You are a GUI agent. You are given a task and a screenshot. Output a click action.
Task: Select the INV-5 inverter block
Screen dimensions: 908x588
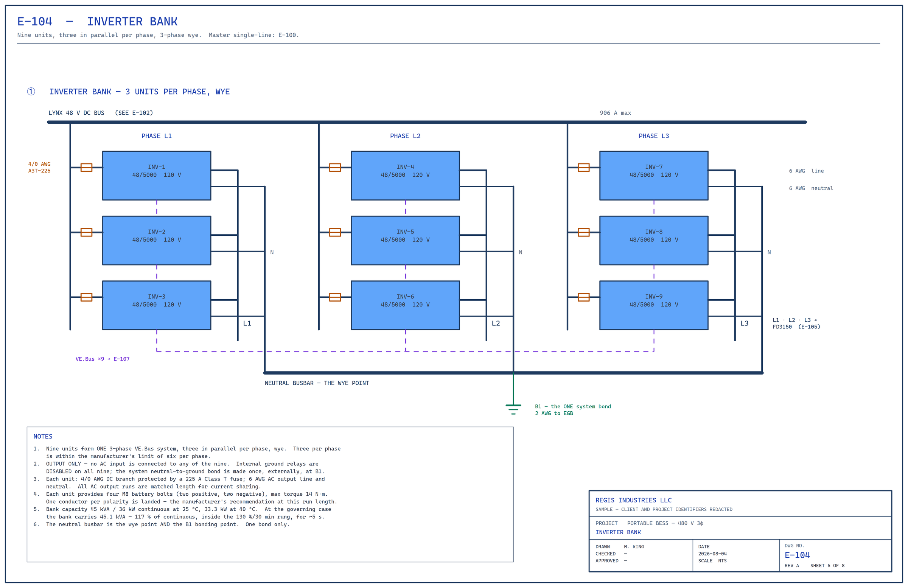(405, 240)
